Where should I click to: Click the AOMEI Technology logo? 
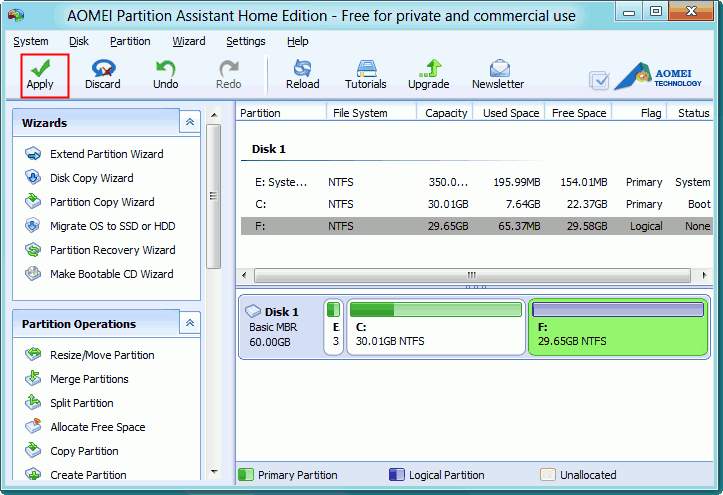658,76
